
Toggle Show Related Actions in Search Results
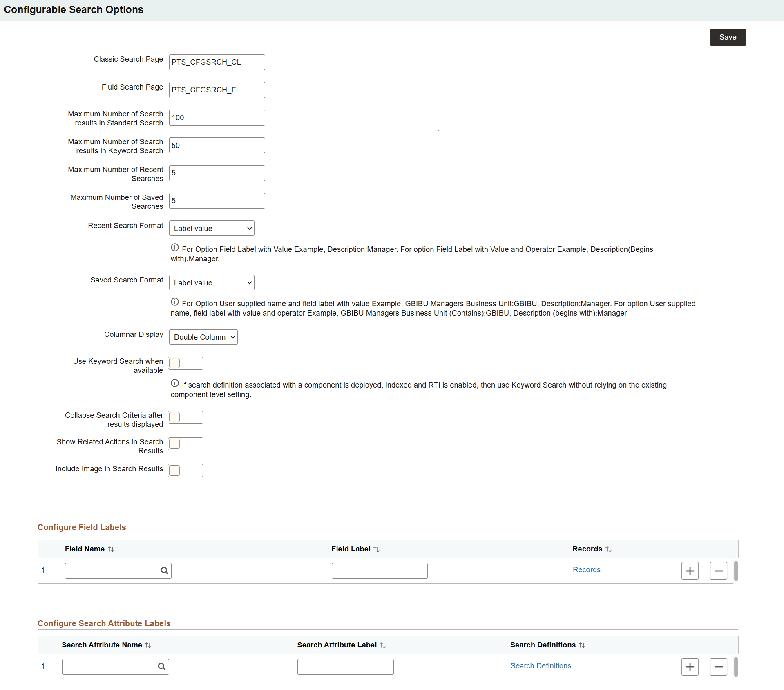pos(185,444)
